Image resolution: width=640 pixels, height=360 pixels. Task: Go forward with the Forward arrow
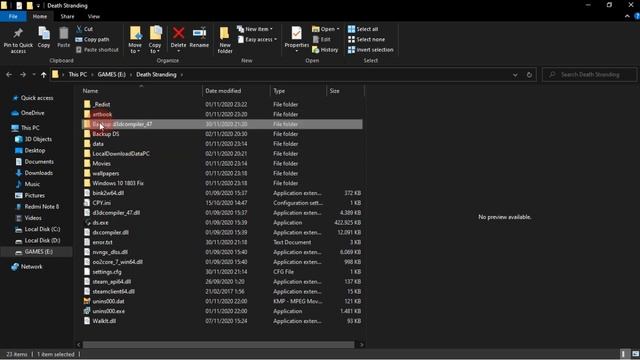(23, 75)
